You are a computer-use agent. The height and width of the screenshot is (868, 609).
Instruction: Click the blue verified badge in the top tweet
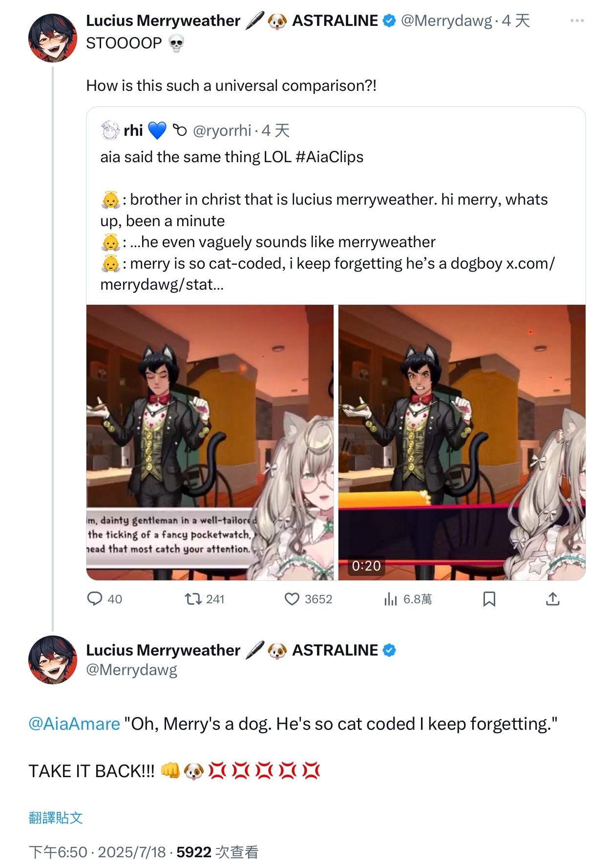pos(389,21)
